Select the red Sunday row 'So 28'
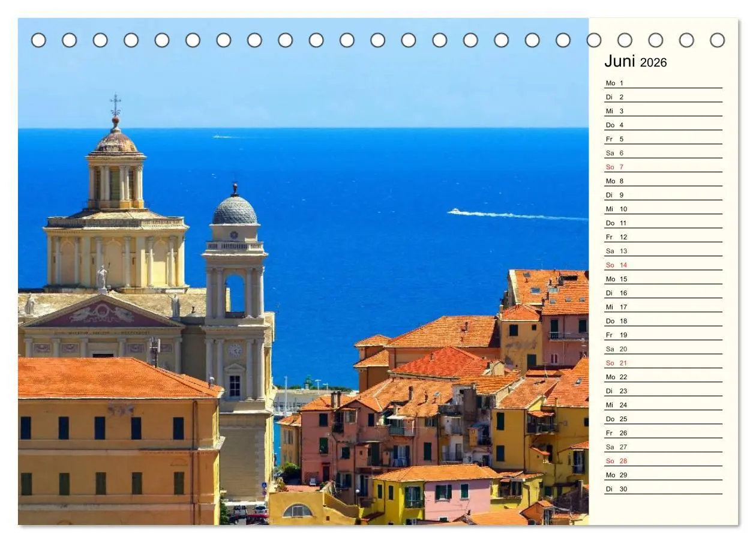 [x=663, y=461]
